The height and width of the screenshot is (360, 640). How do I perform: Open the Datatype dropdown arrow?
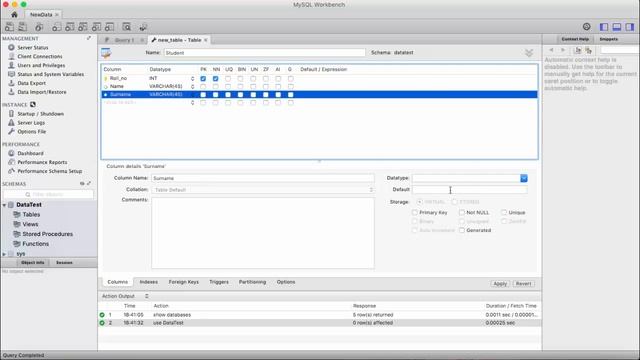524,178
